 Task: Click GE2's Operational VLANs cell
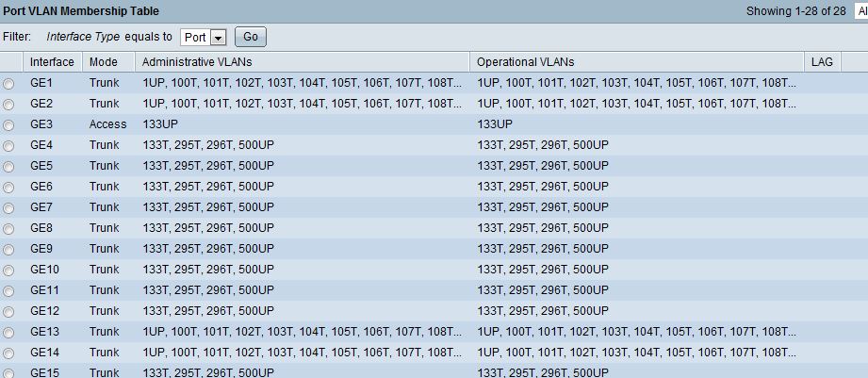click(x=636, y=104)
